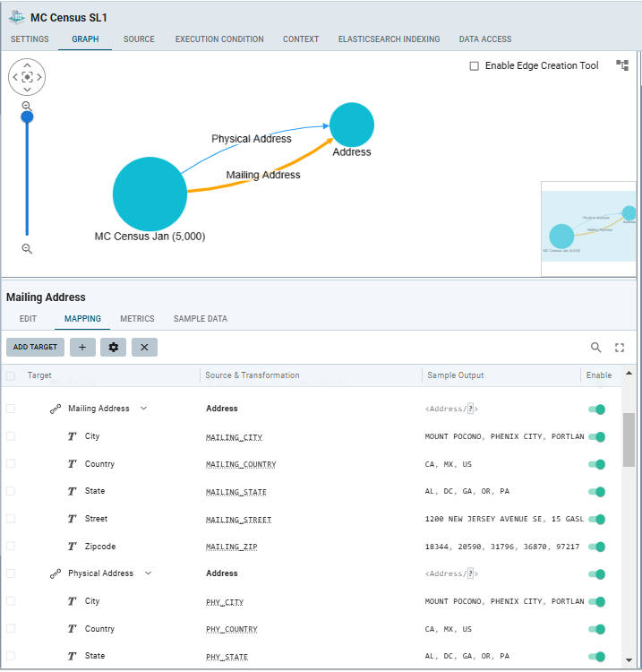This screenshot has height=672, width=642.
Task: Open the Sample Data tab
Action: (x=200, y=319)
